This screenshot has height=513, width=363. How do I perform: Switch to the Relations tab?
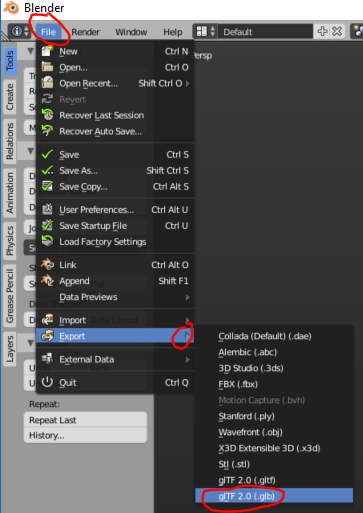10,141
